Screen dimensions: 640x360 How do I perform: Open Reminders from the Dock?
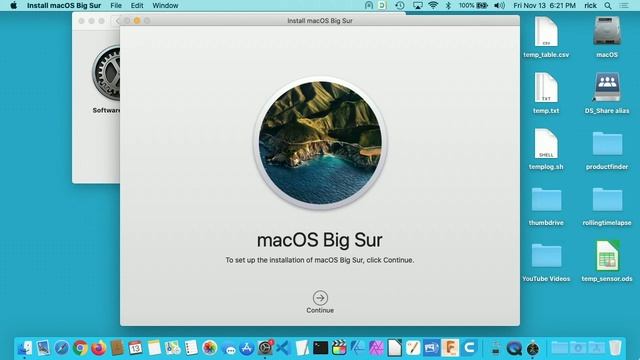pos(191,348)
